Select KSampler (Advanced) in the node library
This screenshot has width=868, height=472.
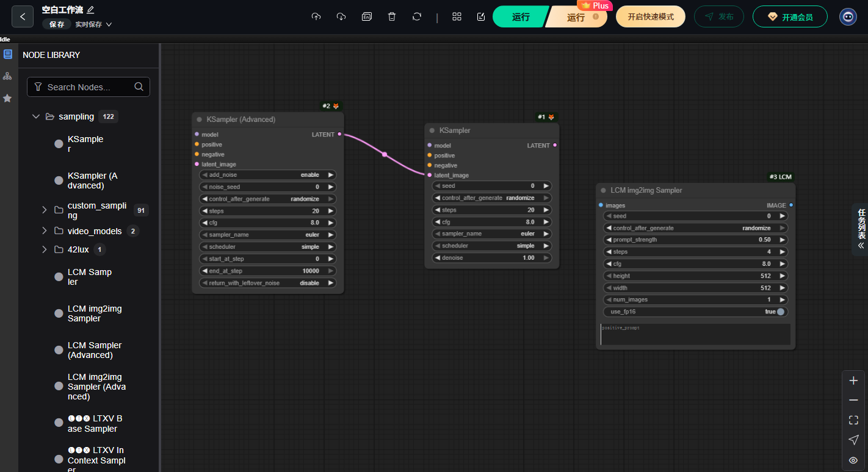[x=93, y=181]
